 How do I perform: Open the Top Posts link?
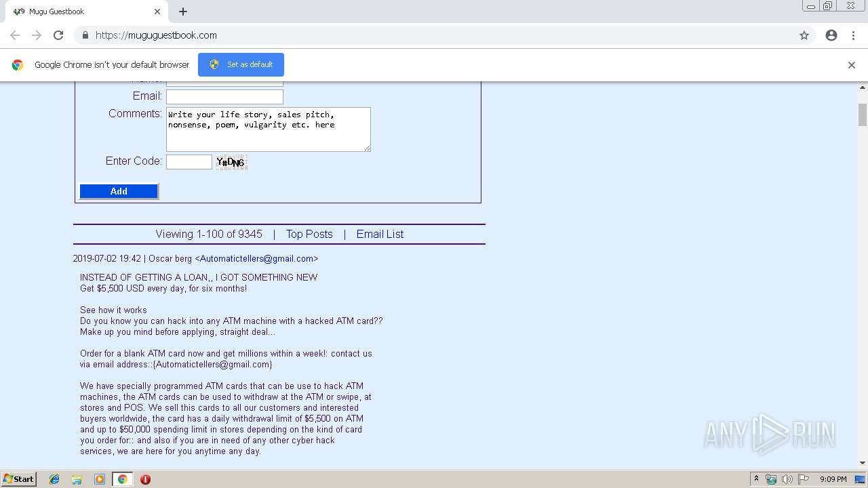[x=309, y=234]
